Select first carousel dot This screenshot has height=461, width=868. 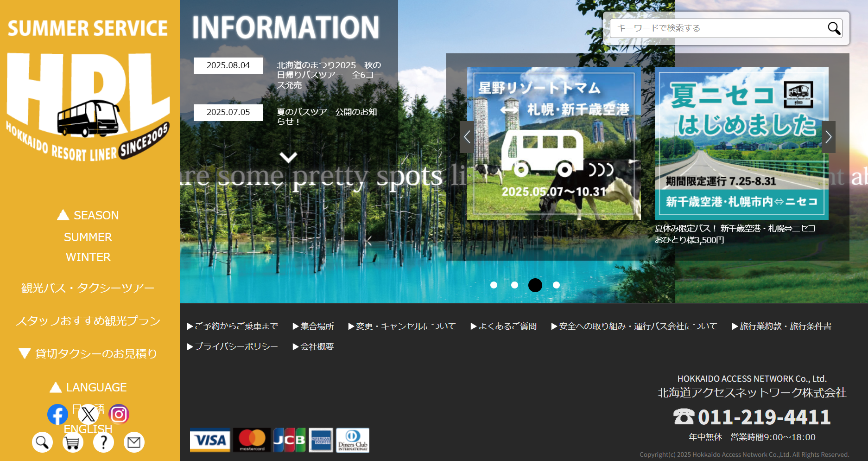494,285
